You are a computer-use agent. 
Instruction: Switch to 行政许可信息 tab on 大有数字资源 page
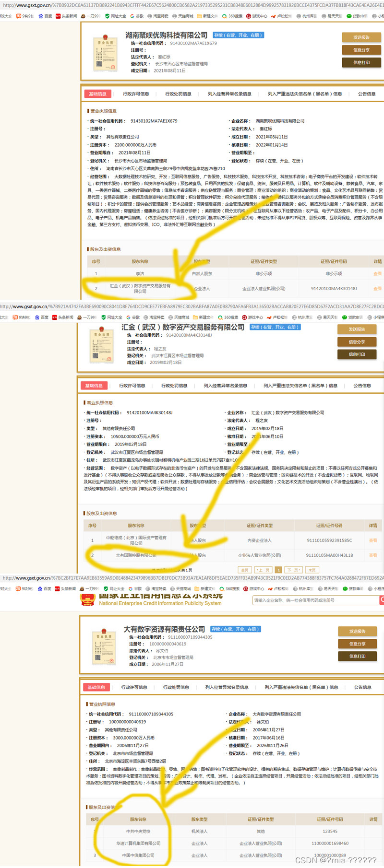point(134,687)
